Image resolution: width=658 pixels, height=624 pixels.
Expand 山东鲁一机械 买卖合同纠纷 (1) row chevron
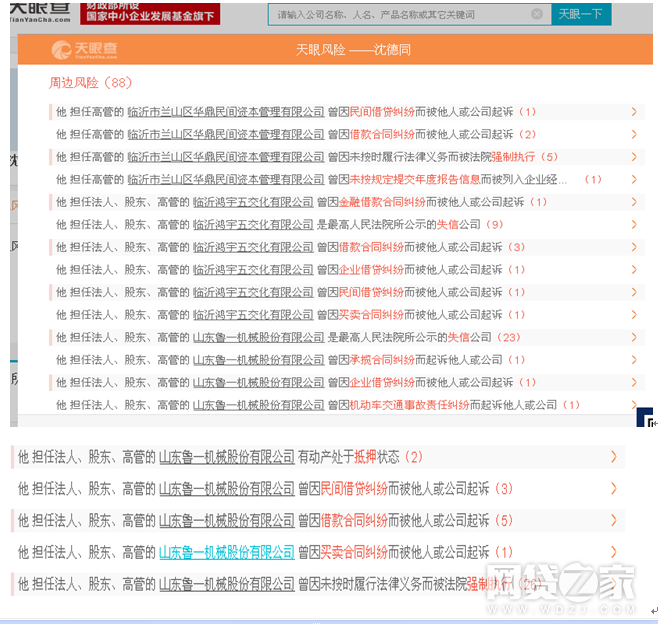click(614, 552)
